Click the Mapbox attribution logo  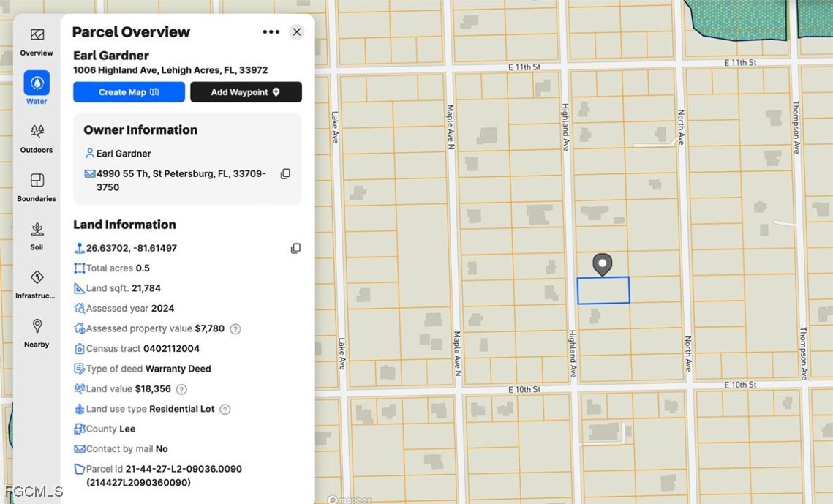(349, 500)
